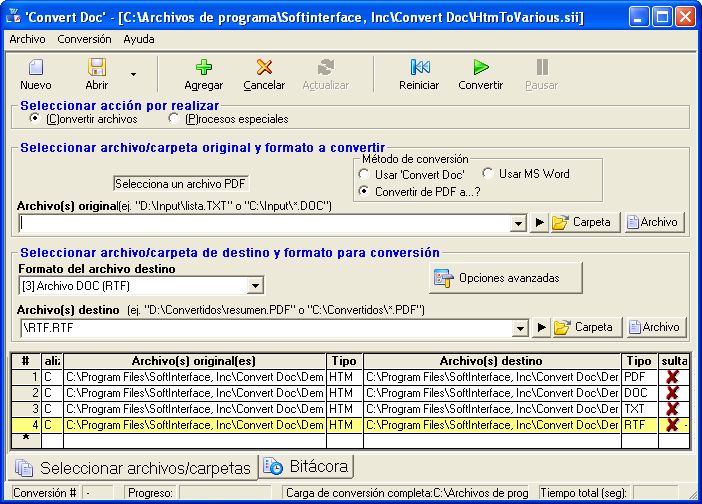Choose the Usar MS Word method
Screen dimensions: 702x504
pos(488,173)
